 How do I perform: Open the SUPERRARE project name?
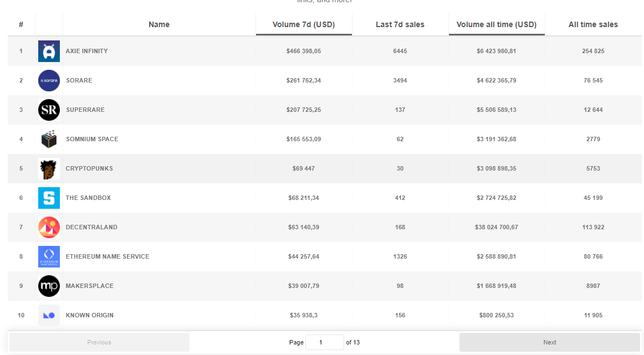[x=85, y=110]
